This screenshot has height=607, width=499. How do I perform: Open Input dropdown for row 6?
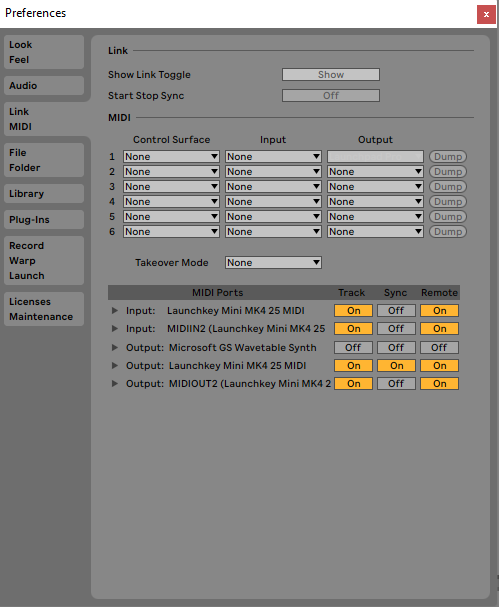pos(273,231)
